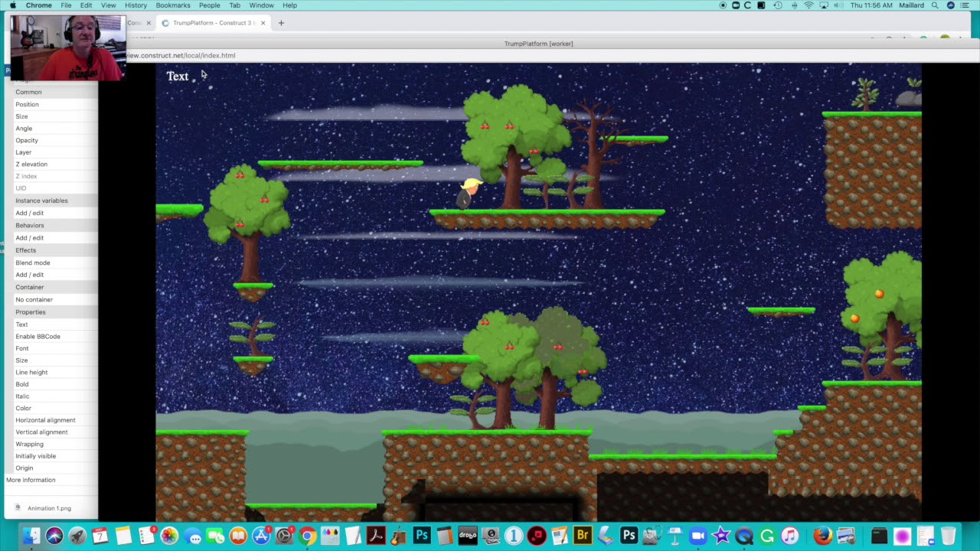Open Trash in the Dock
This screenshot has height=551, width=980.
(x=948, y=536)
